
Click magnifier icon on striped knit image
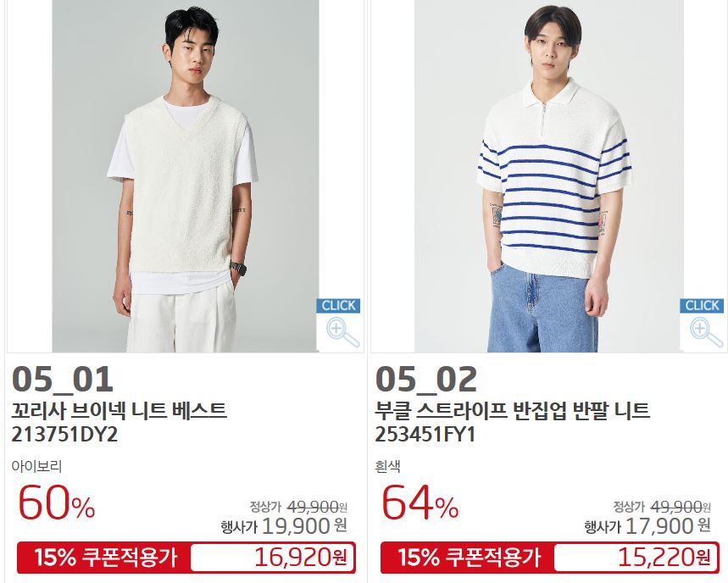tap(706, 332)
